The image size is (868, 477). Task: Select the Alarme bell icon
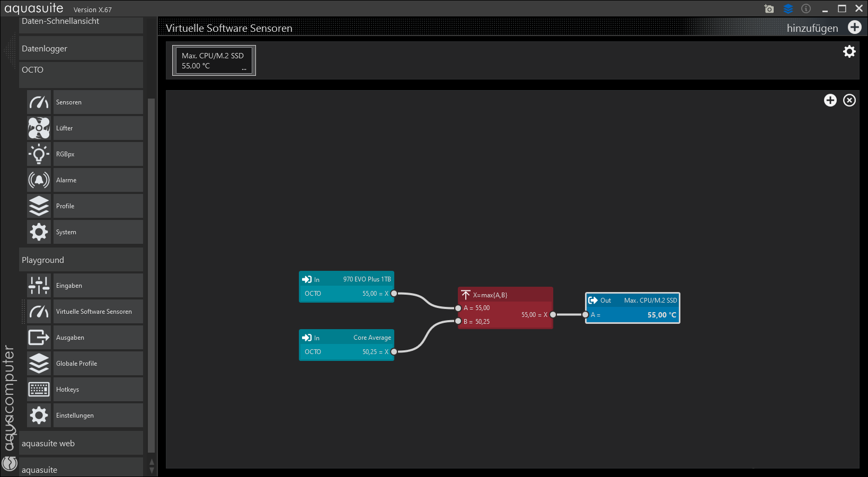click(x=39, y=180)
